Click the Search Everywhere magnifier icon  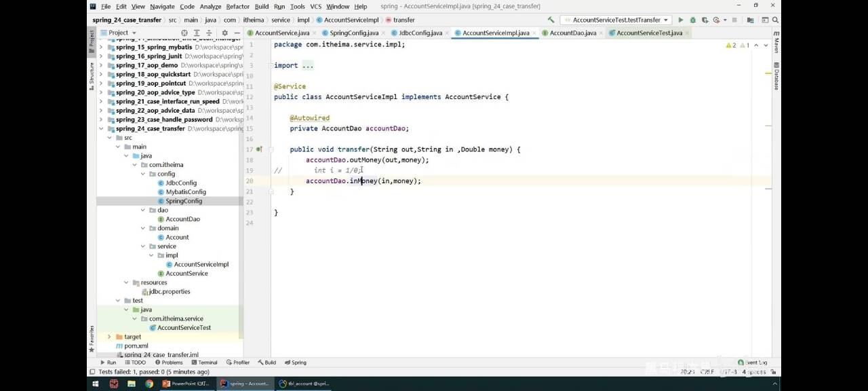[774, 20]
